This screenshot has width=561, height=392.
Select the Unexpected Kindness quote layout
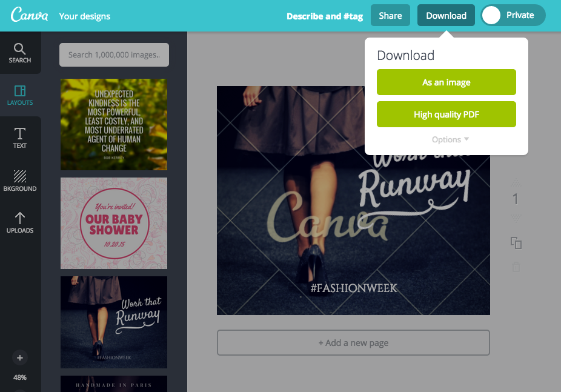coord(114,124)
